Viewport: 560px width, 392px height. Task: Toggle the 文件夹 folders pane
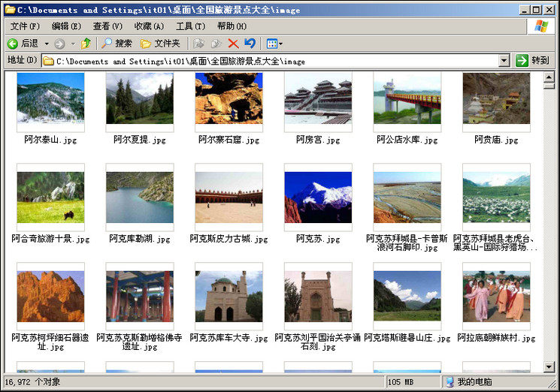tap(160, 44)
